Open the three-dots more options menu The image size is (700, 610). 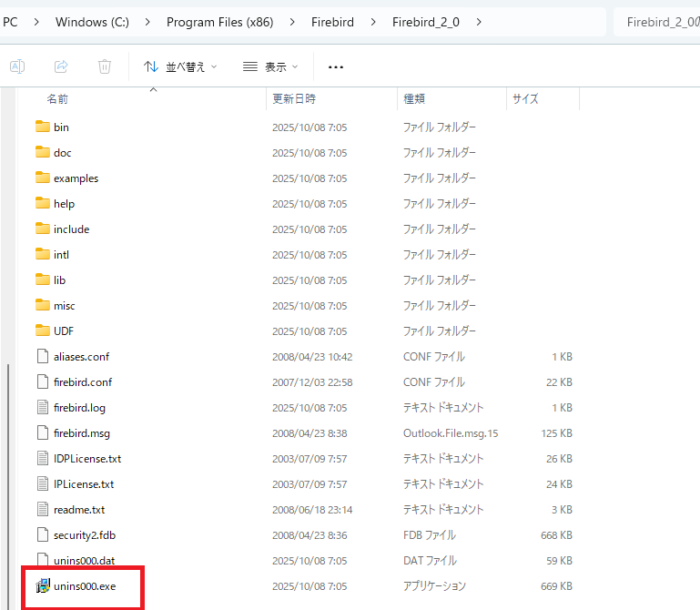pos(336,66)
